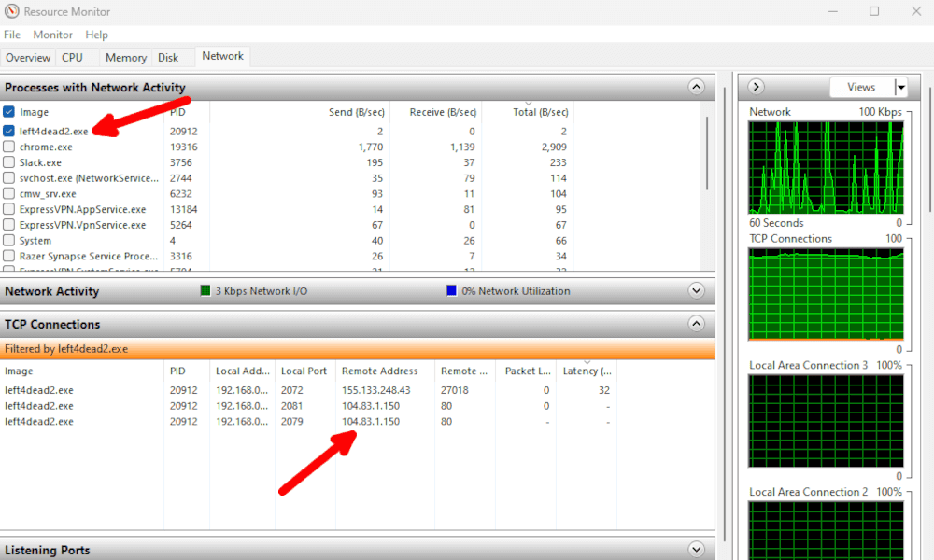Screen dimensions: 934x560
Task: Collapse the TCP Connections section
Action: [x=697, y=324]
